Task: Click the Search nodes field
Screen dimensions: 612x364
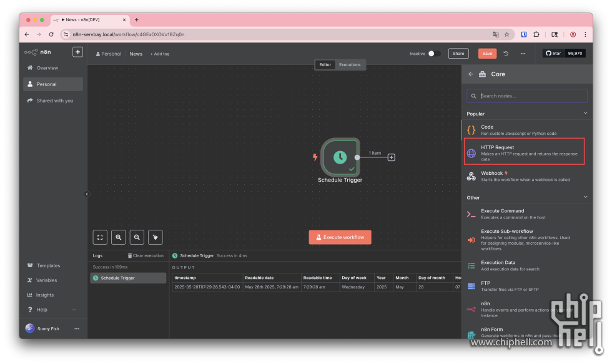Action: coord(527,96)
